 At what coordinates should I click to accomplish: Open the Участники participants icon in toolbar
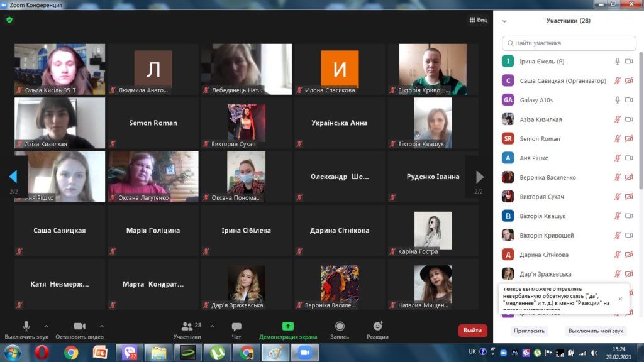coord(187,327)
